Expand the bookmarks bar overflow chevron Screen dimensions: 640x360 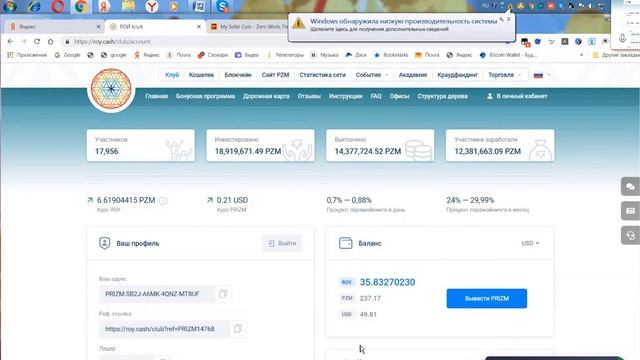pyautogui.click(x=582, y=55)
